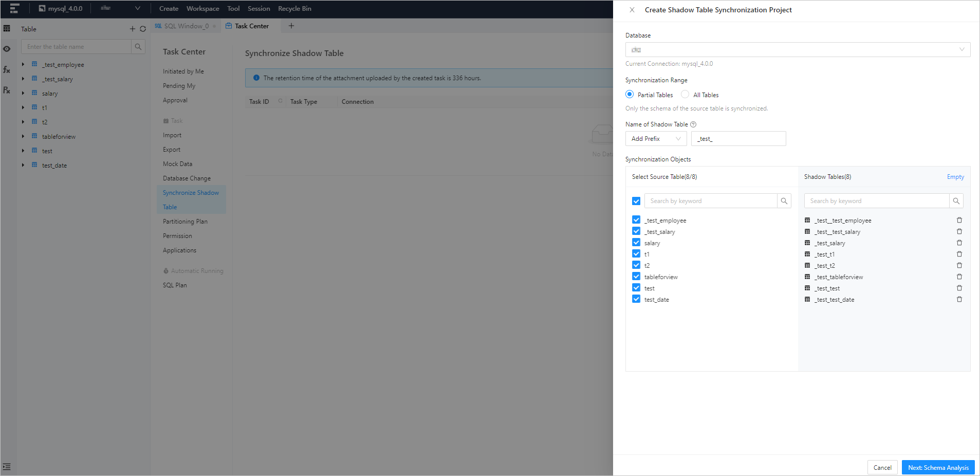The width and height of the screenshot is (980, 476).
Task: Close the Create Shadow Table panel
Action: [632, 10]
